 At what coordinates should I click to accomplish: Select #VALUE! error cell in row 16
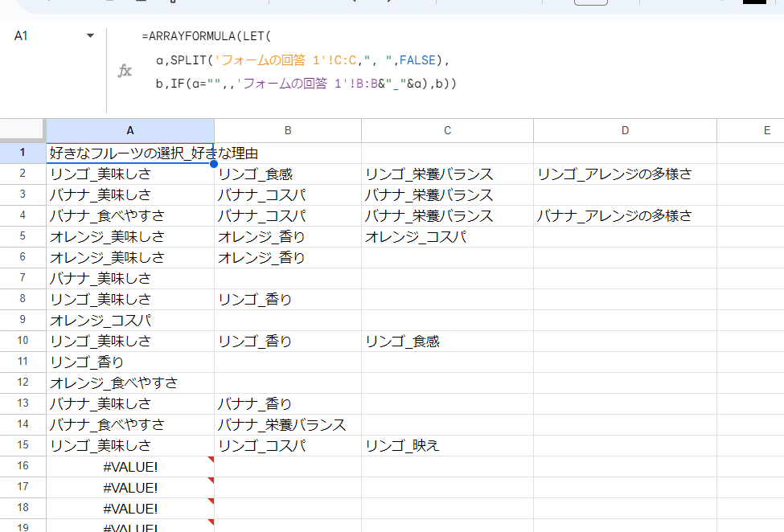tap(130, 467)
